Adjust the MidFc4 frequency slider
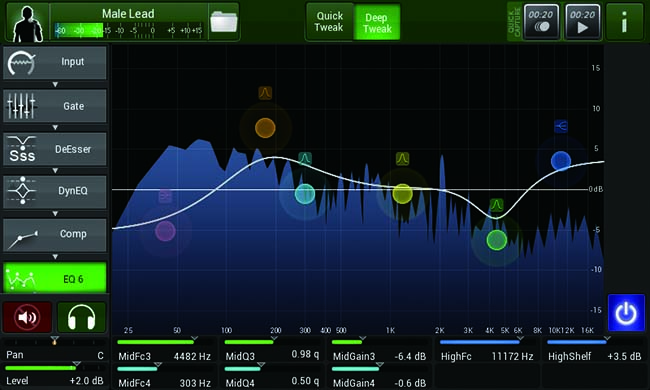The width and height of the screenshot is (650, 390). (164, 368)
